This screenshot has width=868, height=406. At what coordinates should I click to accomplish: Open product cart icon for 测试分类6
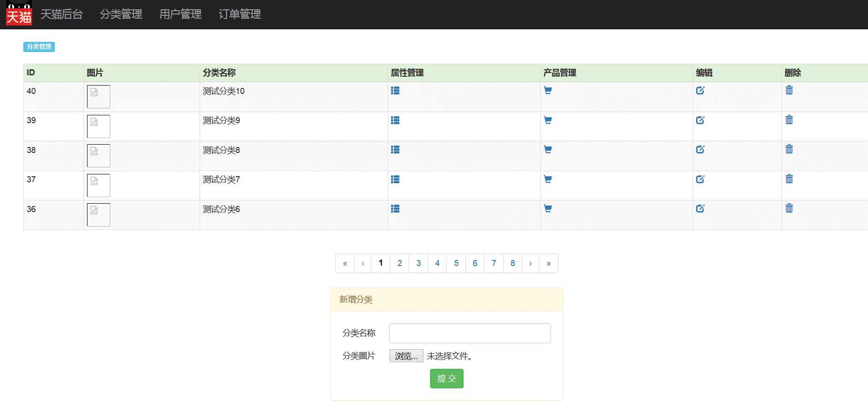[548, 209]
